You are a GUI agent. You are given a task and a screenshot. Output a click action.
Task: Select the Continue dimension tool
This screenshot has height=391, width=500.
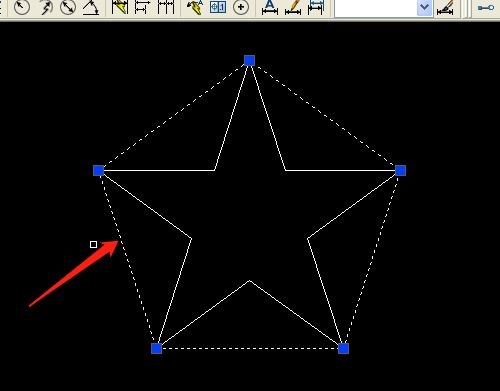tap(166, 7)
